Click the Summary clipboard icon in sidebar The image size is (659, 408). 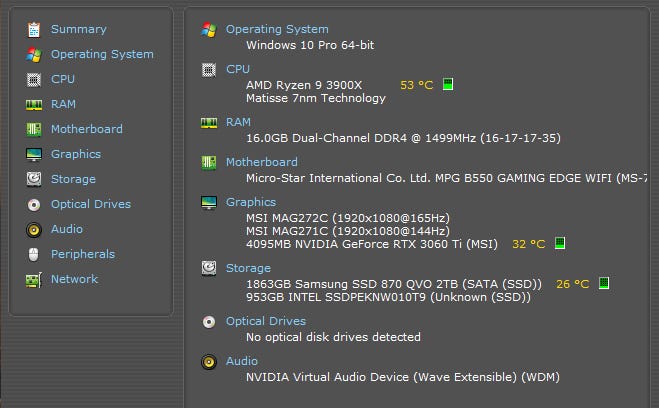pyautogui.click(x=34, y=29)
